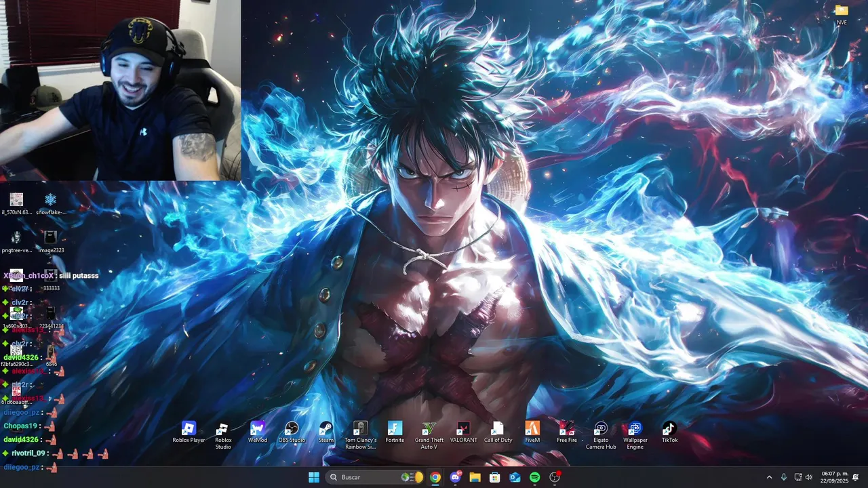868x488 pixels.
Task: Open the Roblox Studio shortcut
Action: (223, 435)
